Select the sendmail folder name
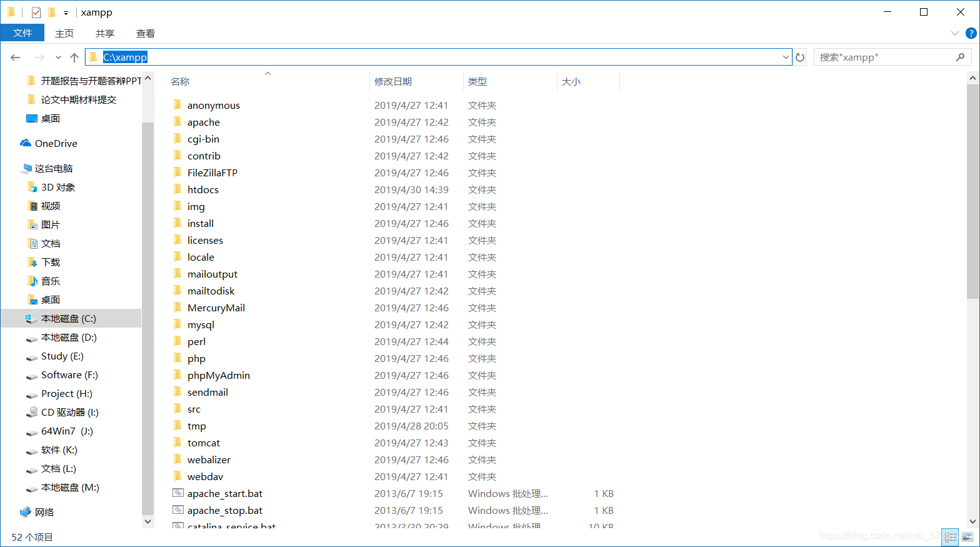The image size is (980, 547). [207, 392]
